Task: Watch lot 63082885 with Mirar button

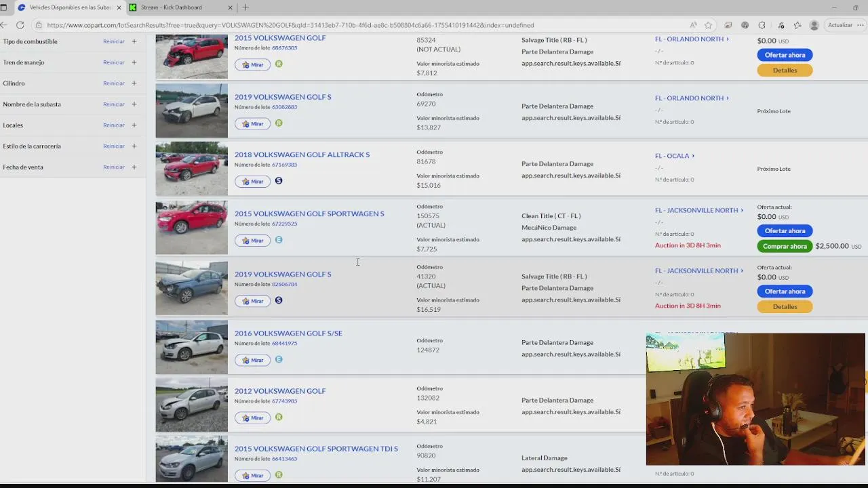Action: (x=252, y=123)
